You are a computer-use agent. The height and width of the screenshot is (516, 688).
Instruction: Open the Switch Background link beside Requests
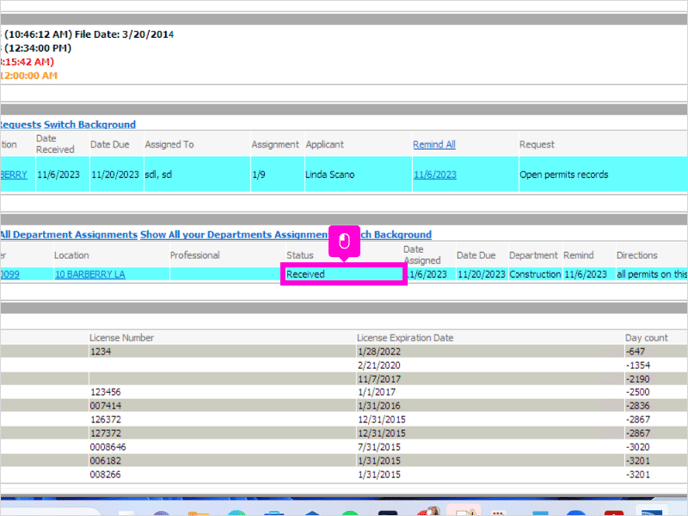point(90,125)
